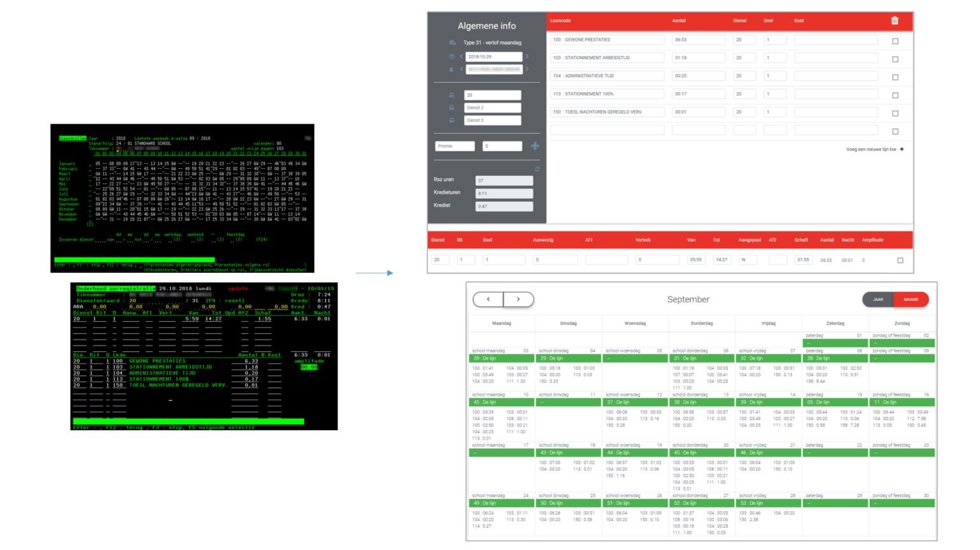Select the checkbox in the Dienst rit row
980x550 pixels.
(900, 260)
